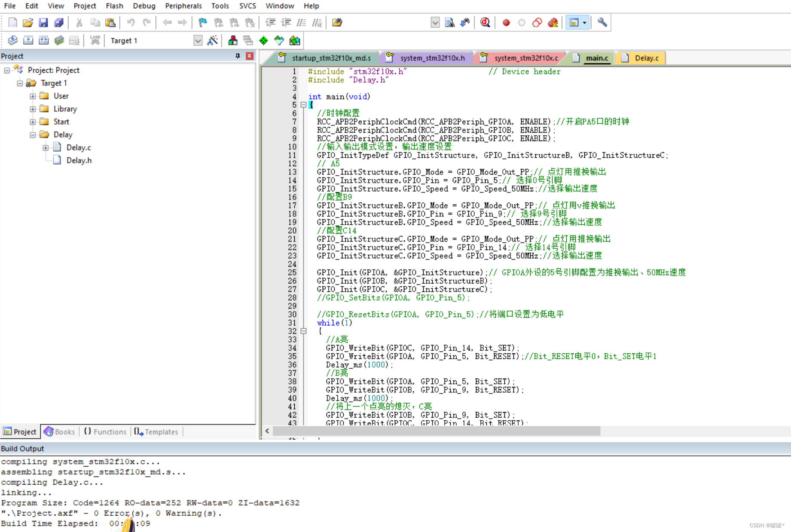The width and height of the screenshot is (791, 532).
Task: Open Configuration with the wrench icon
Action: [x=602, y=22]
